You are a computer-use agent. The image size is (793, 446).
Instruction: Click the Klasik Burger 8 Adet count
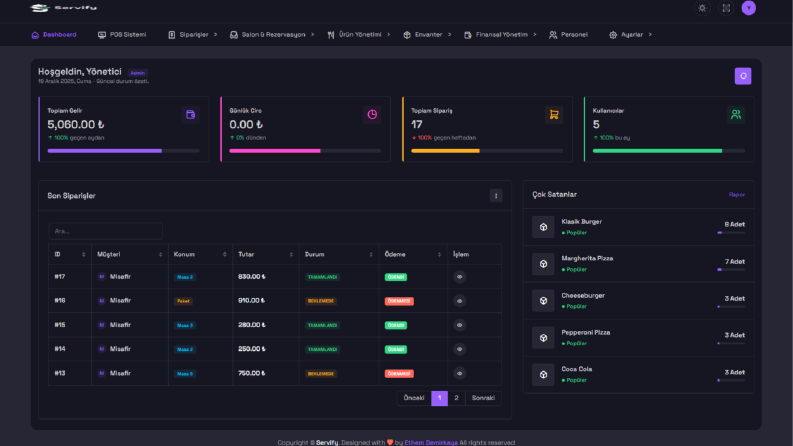pyautogui.click(x=734, y=225)
